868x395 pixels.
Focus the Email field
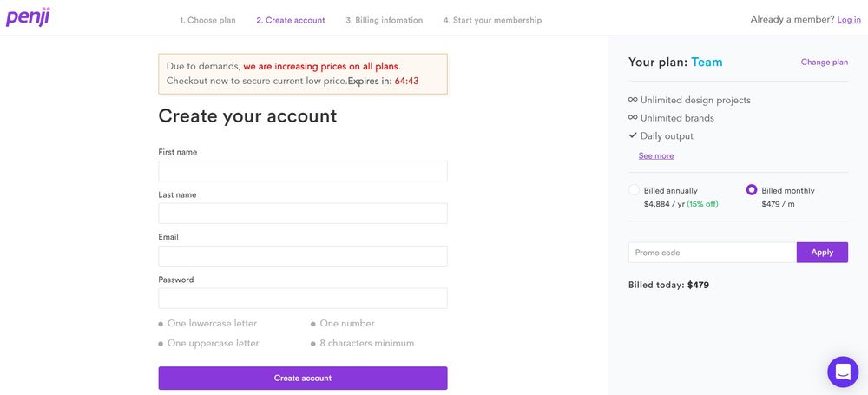303,256
